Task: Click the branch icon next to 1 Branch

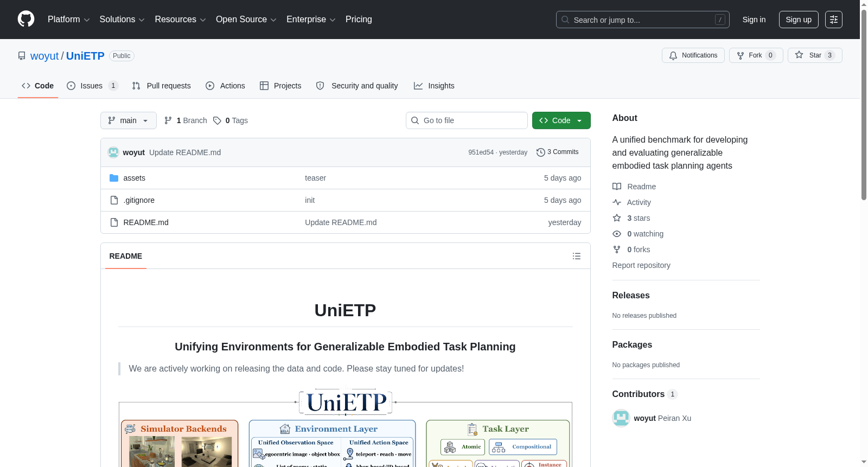Action: tap(168, 120)
